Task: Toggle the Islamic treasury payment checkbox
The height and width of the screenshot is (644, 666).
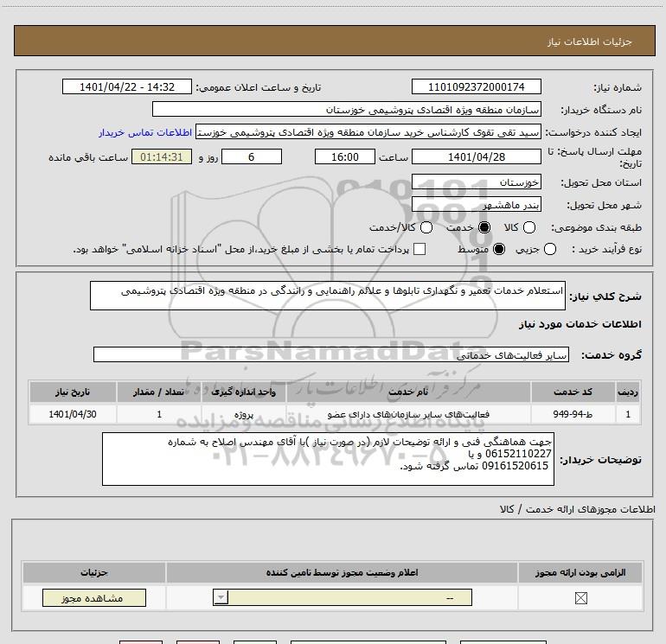Action: point(419,249)
